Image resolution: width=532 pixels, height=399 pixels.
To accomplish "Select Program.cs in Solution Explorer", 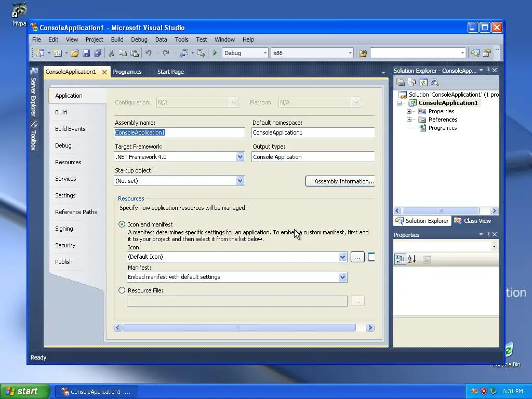I will coord(443,128).
